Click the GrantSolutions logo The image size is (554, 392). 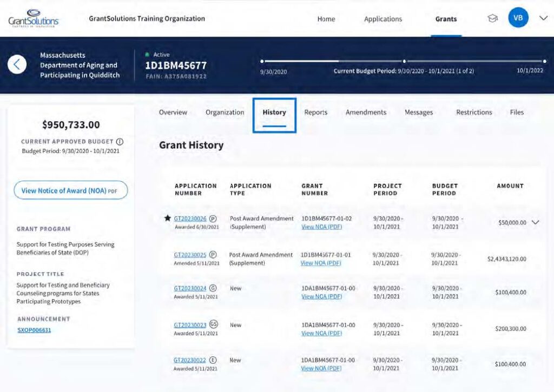click(x=34, y=18)
